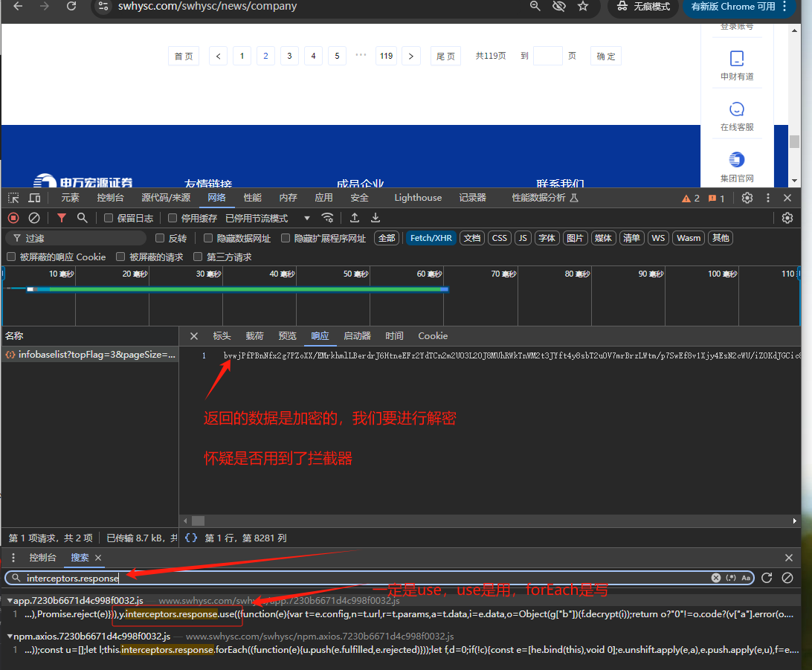
Task: Click the 过滤 filter input field
Action: 76,238
